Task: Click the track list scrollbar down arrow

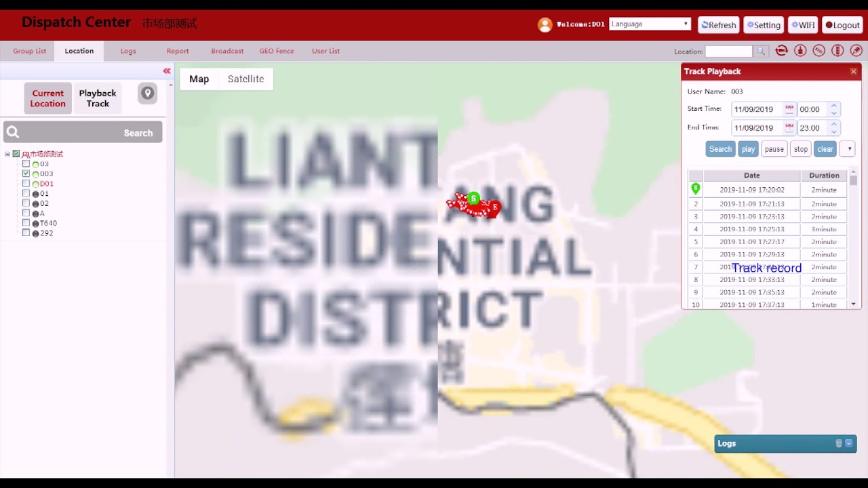Action: point(853,304)
